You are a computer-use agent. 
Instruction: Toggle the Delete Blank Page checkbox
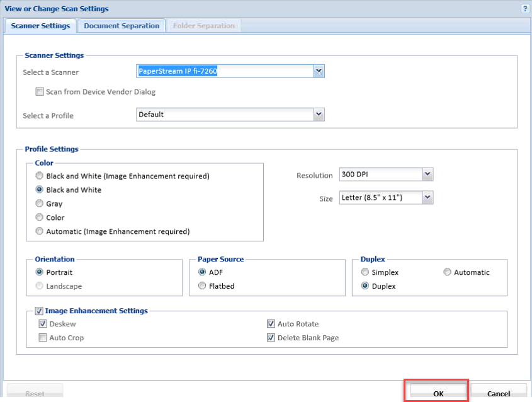(x=271, y=338)
